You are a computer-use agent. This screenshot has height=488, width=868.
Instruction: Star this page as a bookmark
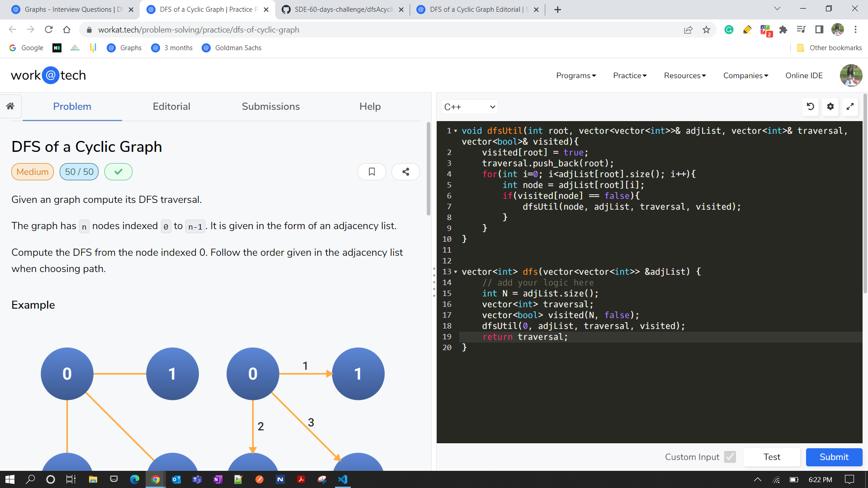706,30
